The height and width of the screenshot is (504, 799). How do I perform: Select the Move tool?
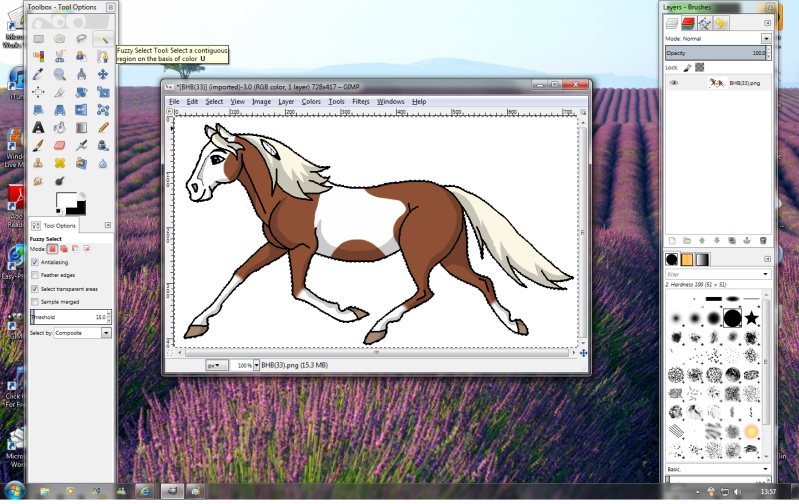pyautogui.click(x=103, y=74)
